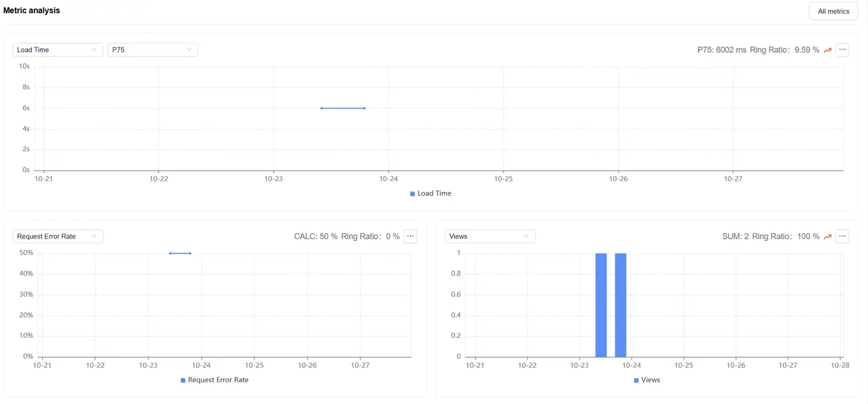Image resolution: width=868 pixels, height=404 pixels.
Task: Open Request Error Rate chart more options
Action: (x=410, y=237)
